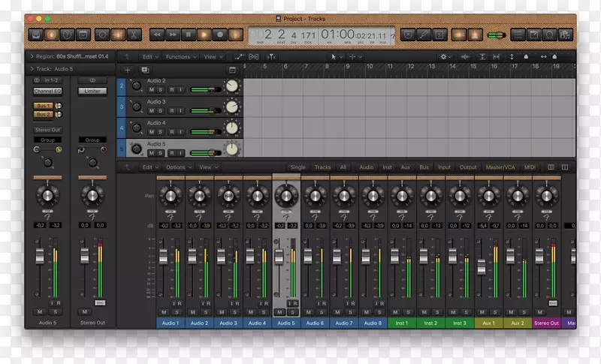Solo the Audio 4 track in track list
Viewport: 601px width, 364px height.
click(161, 131)
